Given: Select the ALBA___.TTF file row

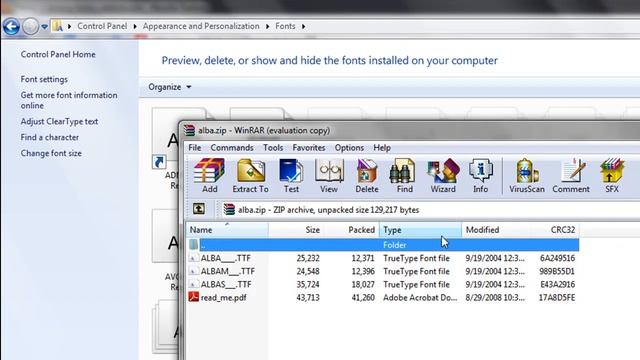Looking at the screenshot, I should tap(383, 258).
